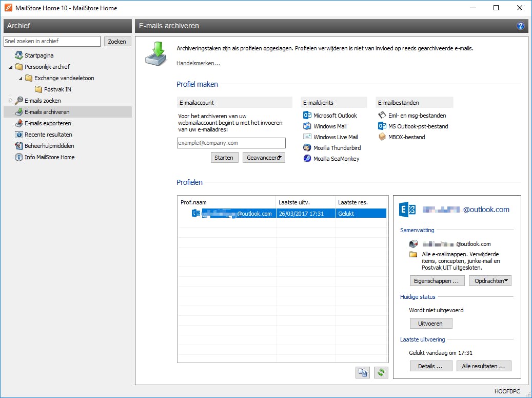
Task: Select the Microsoft Outlook text link
Action: 335,116
